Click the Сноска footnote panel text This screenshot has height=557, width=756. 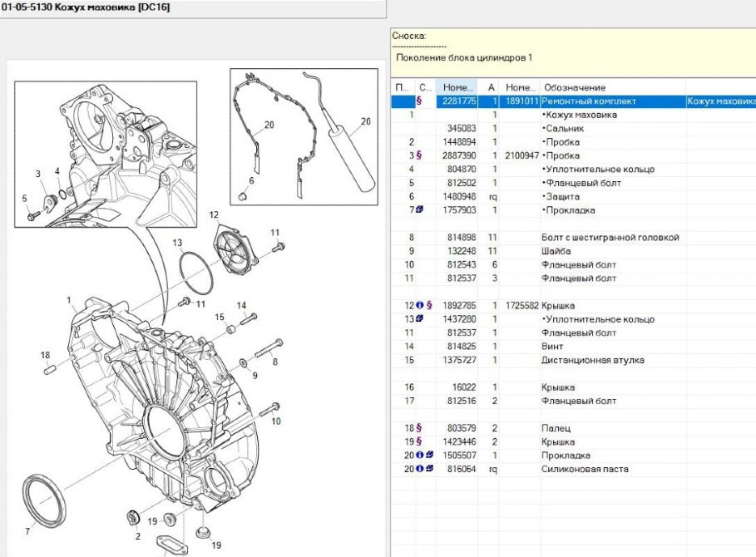point(464,57)
